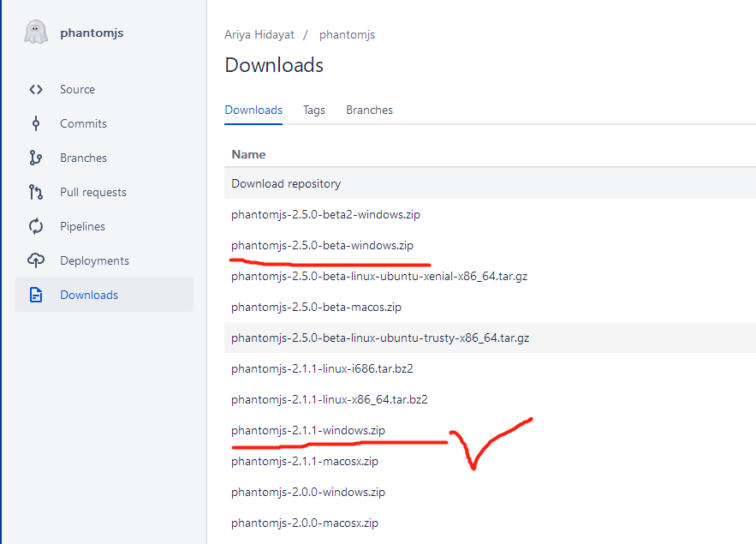The image size is (756, 544).
Task: Switch to the Tags tab
Action: 313,110
